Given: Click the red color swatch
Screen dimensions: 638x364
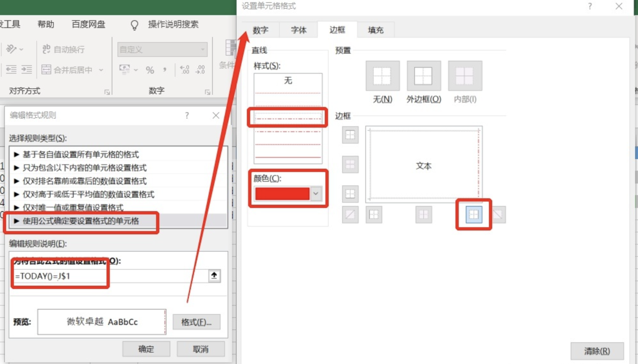Looking at the screenshot, I should [x=282, y=194].
